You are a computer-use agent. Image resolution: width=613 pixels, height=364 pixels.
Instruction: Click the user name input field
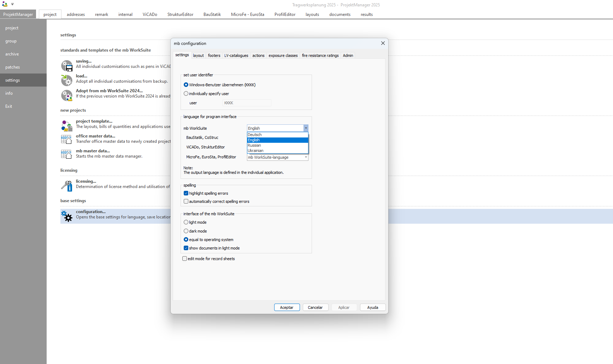tap(247, 103)
